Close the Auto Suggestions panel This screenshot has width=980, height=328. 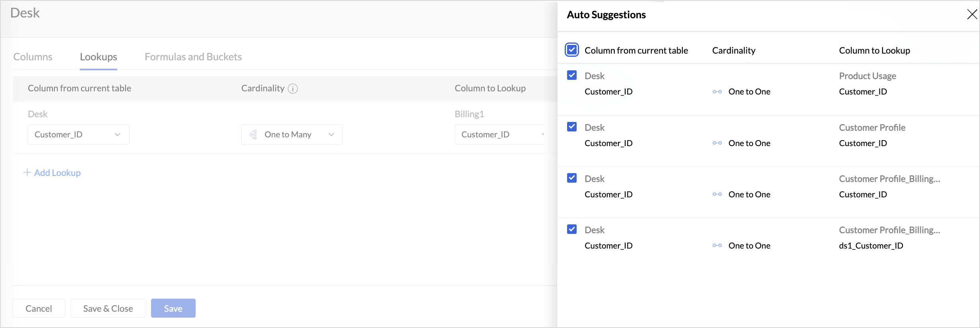(972, 15)
